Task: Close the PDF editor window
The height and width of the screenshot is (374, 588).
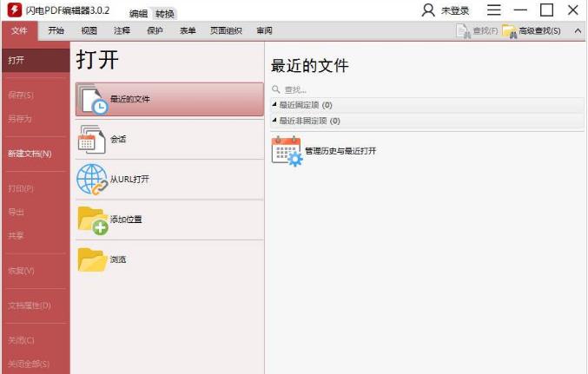Action: click(572, 10)
